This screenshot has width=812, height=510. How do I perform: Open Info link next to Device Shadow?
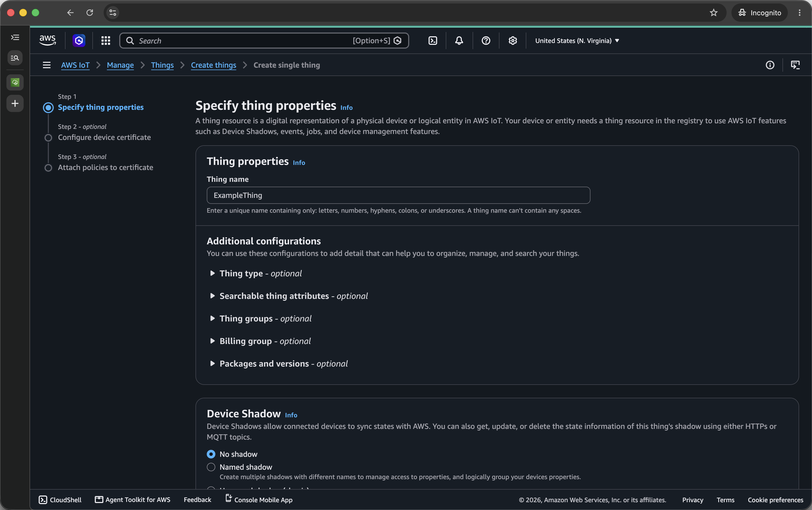click(291, 415)
